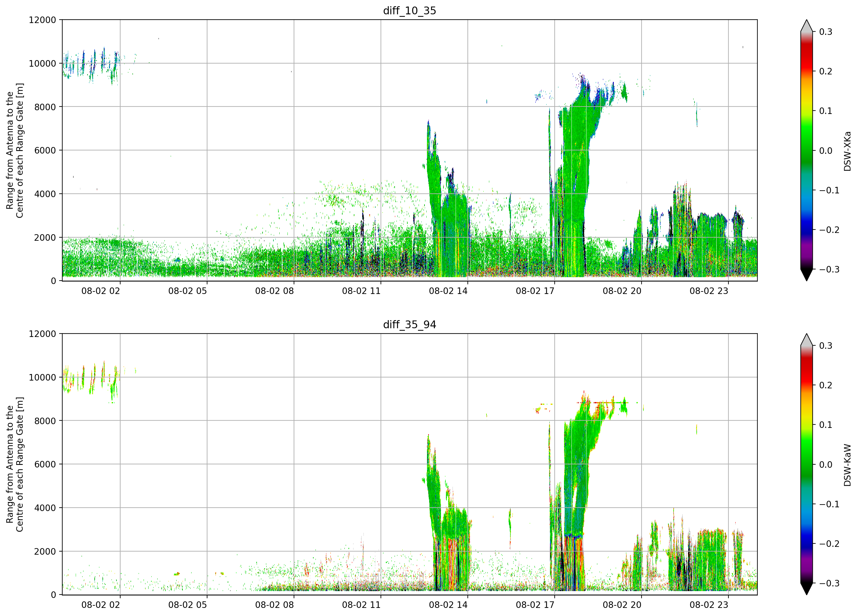Click "08-02 23" tick under the diff_10_35 plot
Image resolution: width=858 pixels, height=616 pixels.
(709, 291)
